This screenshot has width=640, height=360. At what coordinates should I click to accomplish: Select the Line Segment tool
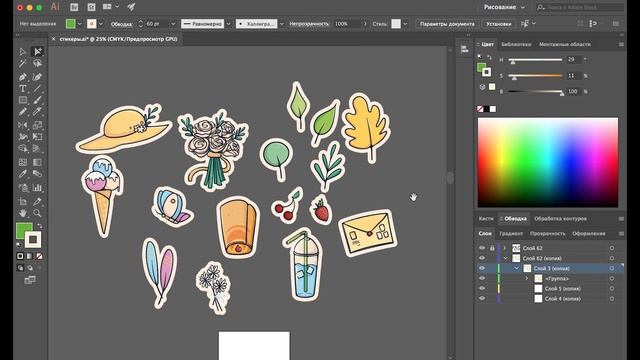(38, 88)
